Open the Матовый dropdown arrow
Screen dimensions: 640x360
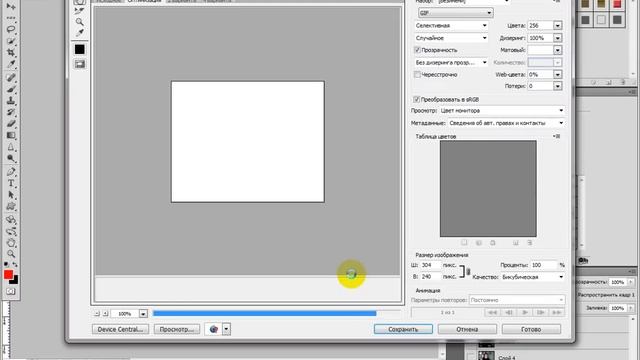click(558, 50)
